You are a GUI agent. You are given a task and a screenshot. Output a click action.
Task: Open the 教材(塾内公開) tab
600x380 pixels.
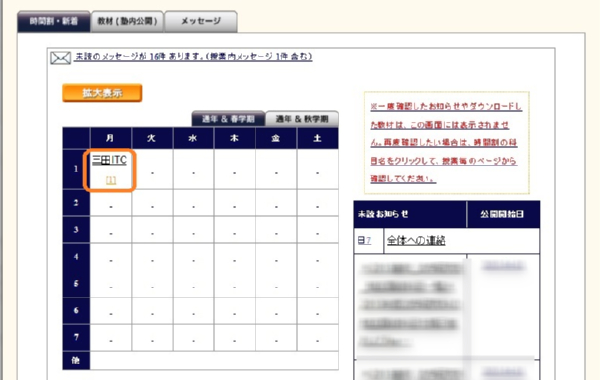click(127, 21)
